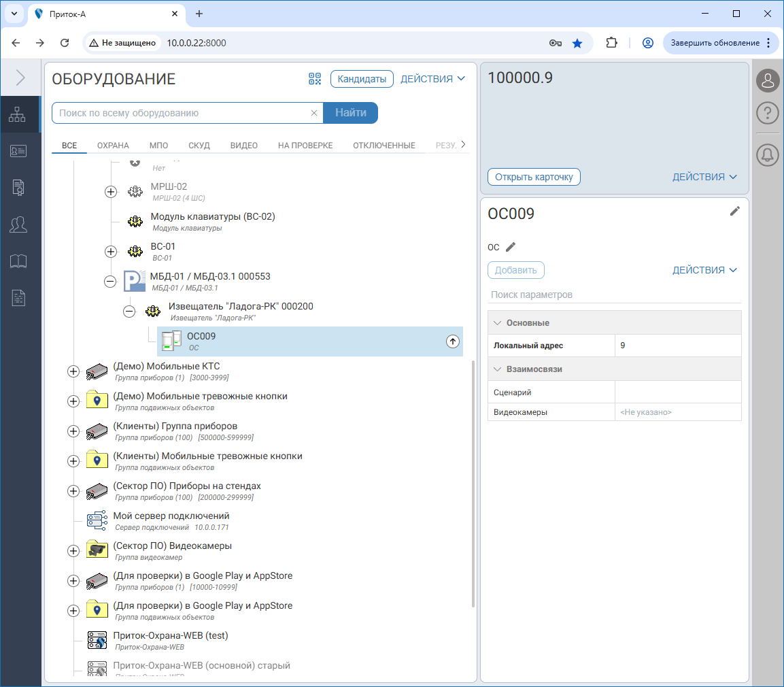Open the ID card sidebar section
Image resolution: width=784 pixels, height=687 pixels.
[x=18, y=152]
